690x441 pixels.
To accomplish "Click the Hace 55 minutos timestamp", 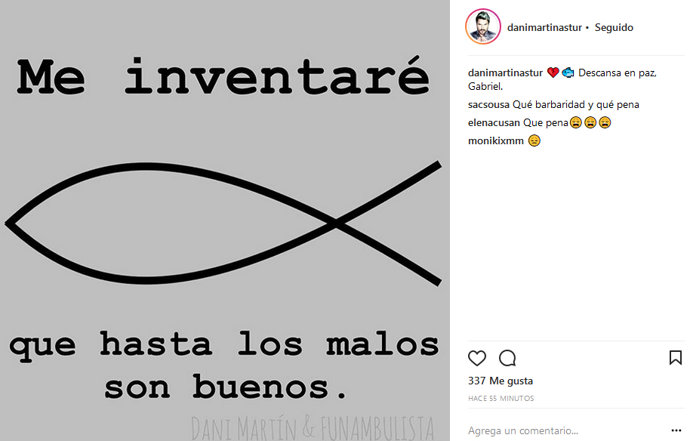I will pyautogui.click(x=501, y=398).
